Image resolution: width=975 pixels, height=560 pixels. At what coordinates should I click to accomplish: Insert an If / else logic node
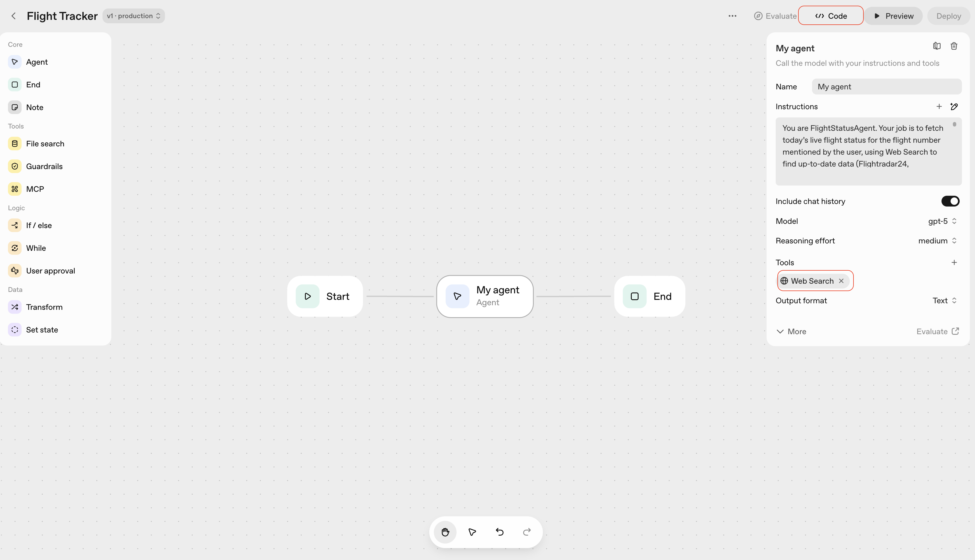(x=39, y=225)
